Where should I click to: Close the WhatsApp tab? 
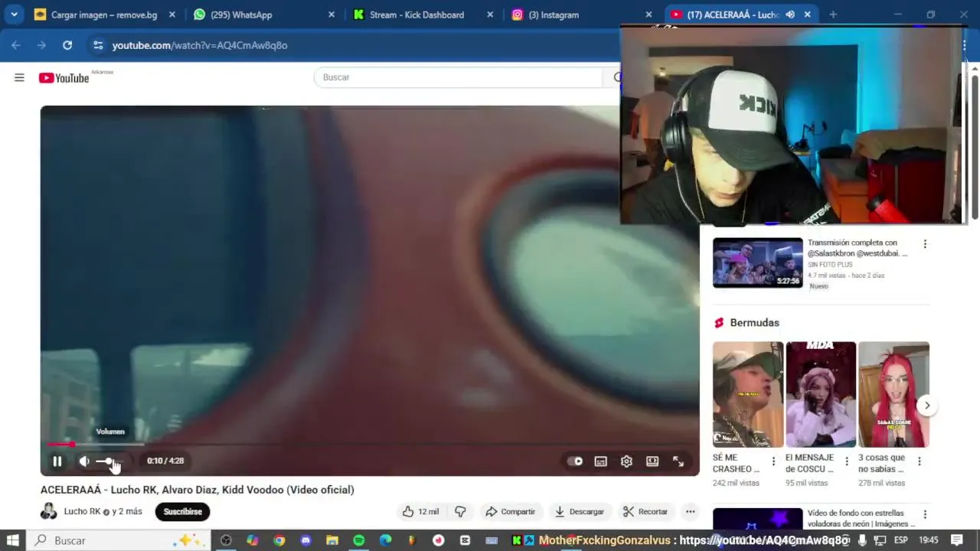tap(332, 15)
